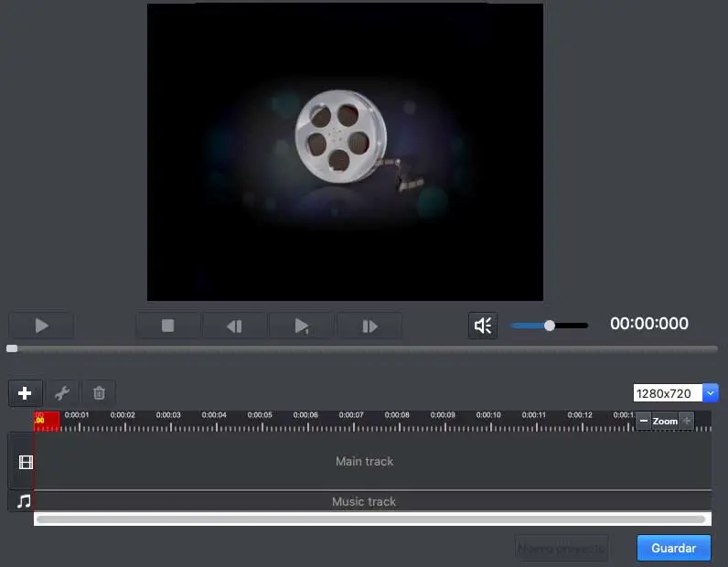
Task: Click the 00:00:000 timecode display
Action: [649, 324]
